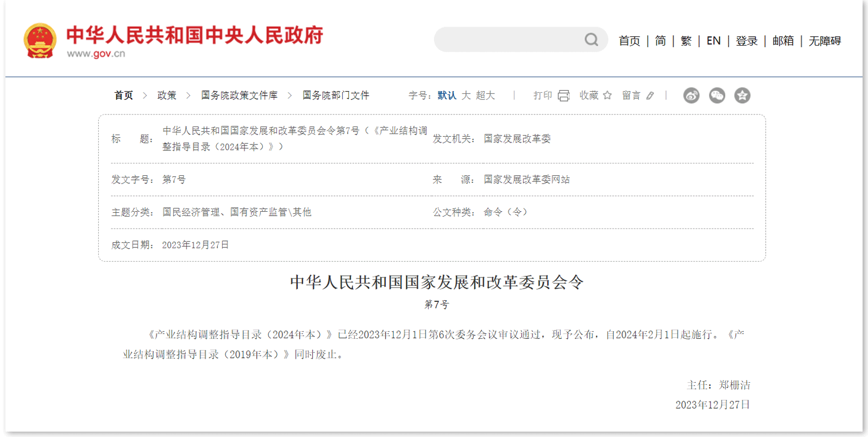868x437 pixels.
Task: Share to Weibo icon
Action: (x=691, y=96)
